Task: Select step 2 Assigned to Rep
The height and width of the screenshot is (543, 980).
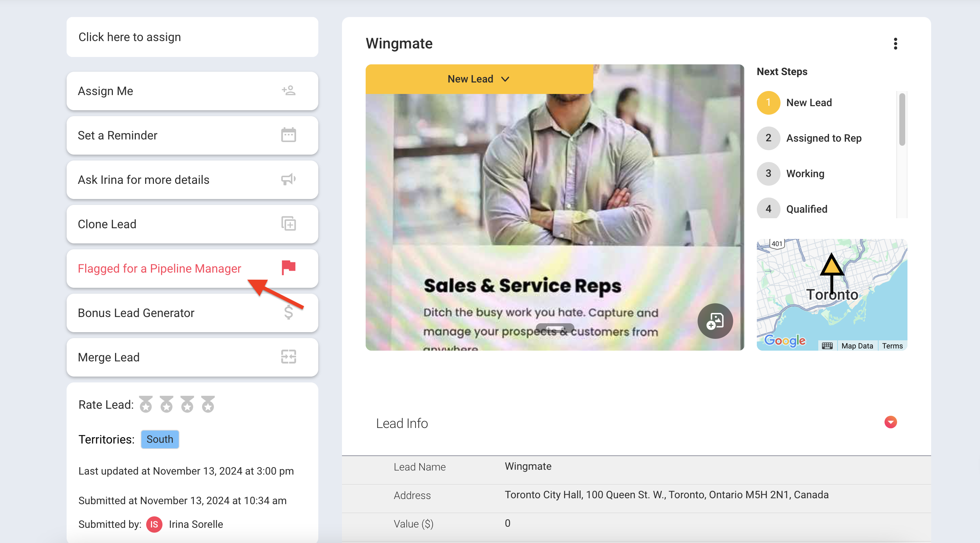Action: 809,138
